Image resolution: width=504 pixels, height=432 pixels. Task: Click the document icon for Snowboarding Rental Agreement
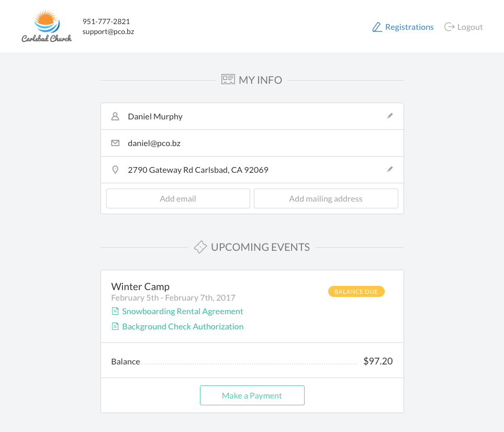(115, 311)
